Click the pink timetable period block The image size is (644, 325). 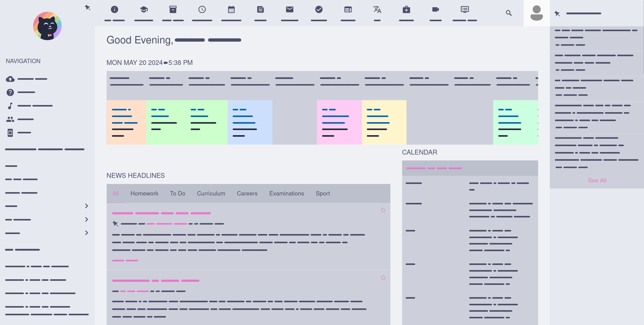point(339,122)
